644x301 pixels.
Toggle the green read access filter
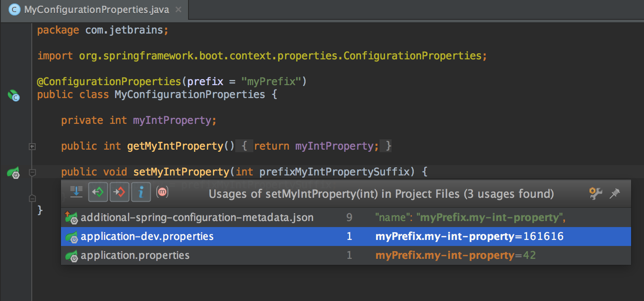pyautogui.click(x=98, y=192)
